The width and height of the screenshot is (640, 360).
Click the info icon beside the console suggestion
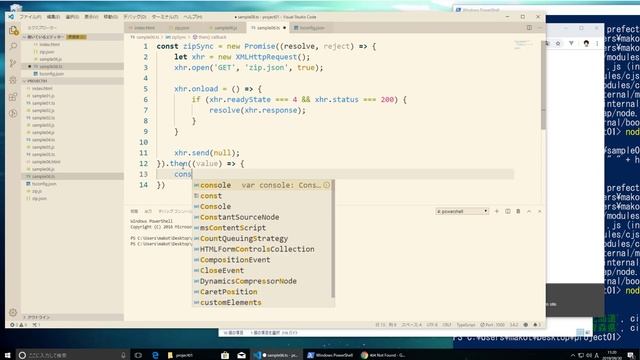[x=327, y=185]
